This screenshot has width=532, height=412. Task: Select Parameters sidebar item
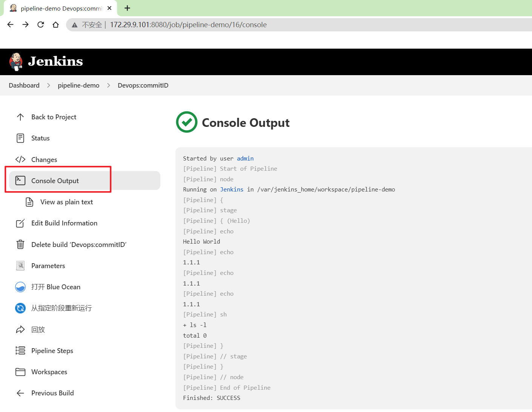pos(85,265)
